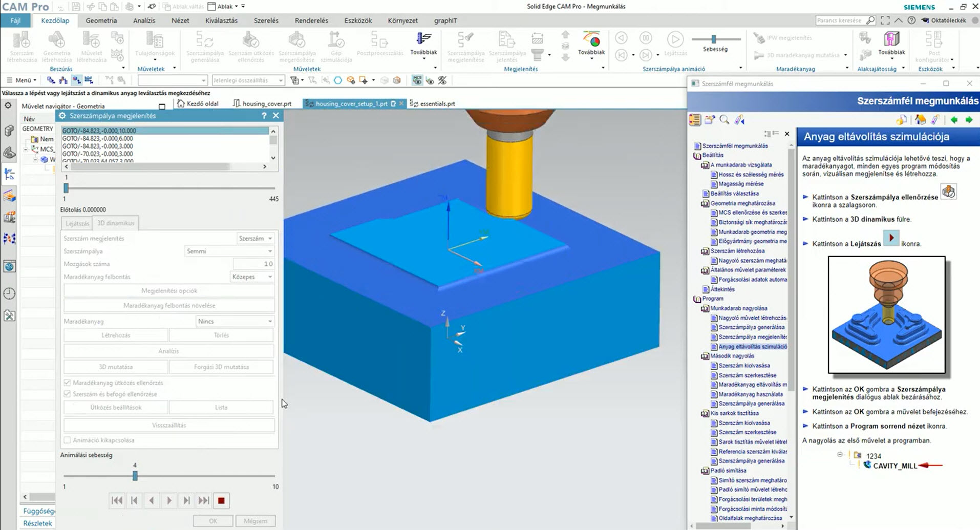
Task: Open the Jelenlegi összeállítás dropdown
Action: coord(248,80)
